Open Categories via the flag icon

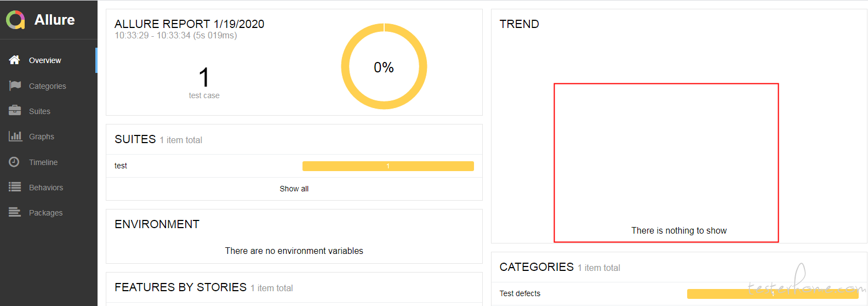(x=15, y=86)
